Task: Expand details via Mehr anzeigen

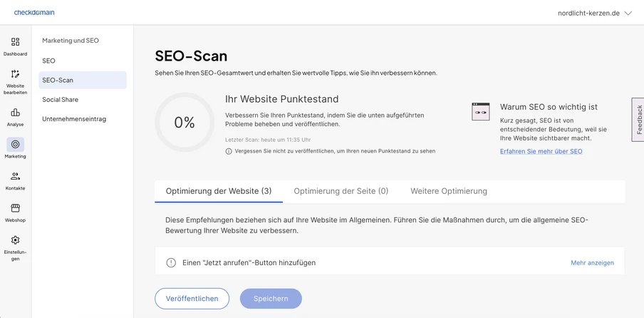Action: point(592,263)
